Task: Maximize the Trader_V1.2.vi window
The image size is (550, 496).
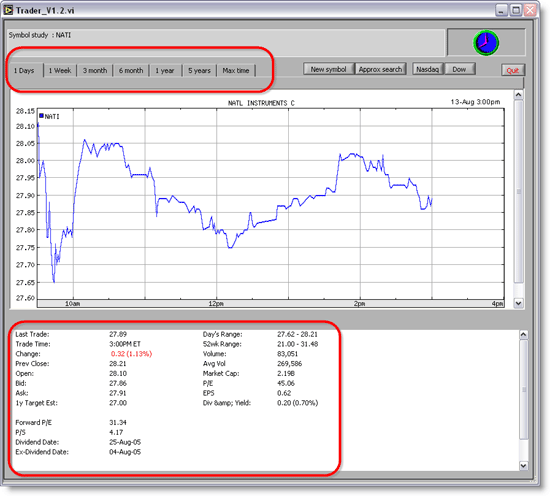Action: 516,10
